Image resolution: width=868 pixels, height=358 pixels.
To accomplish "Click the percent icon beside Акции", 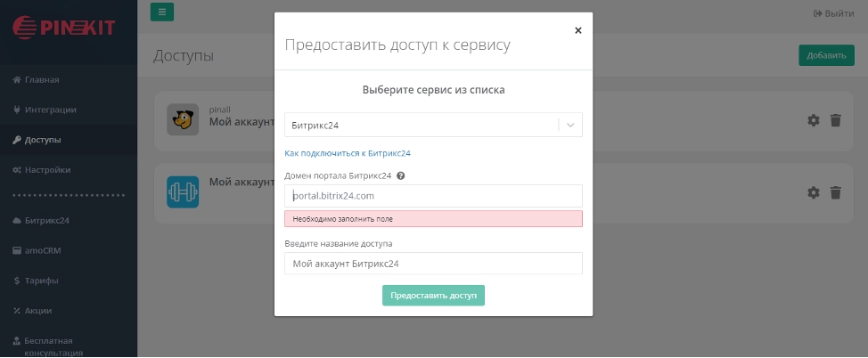I will [17, 311].
